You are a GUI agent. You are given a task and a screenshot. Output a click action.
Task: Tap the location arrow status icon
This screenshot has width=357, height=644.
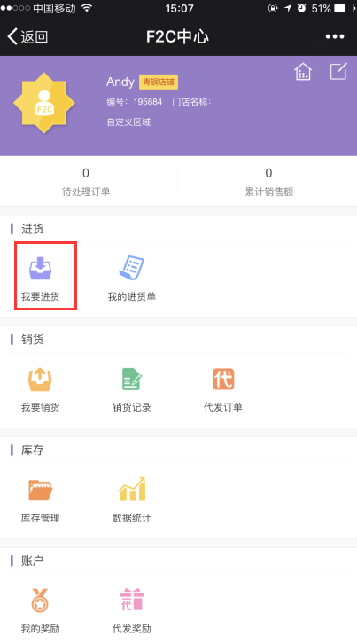click(288, 8)
